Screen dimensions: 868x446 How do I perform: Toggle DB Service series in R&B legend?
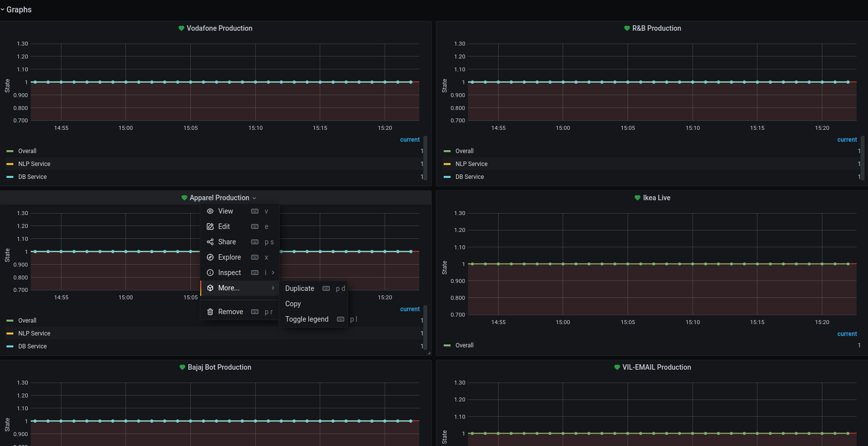[x=469, y=177]
